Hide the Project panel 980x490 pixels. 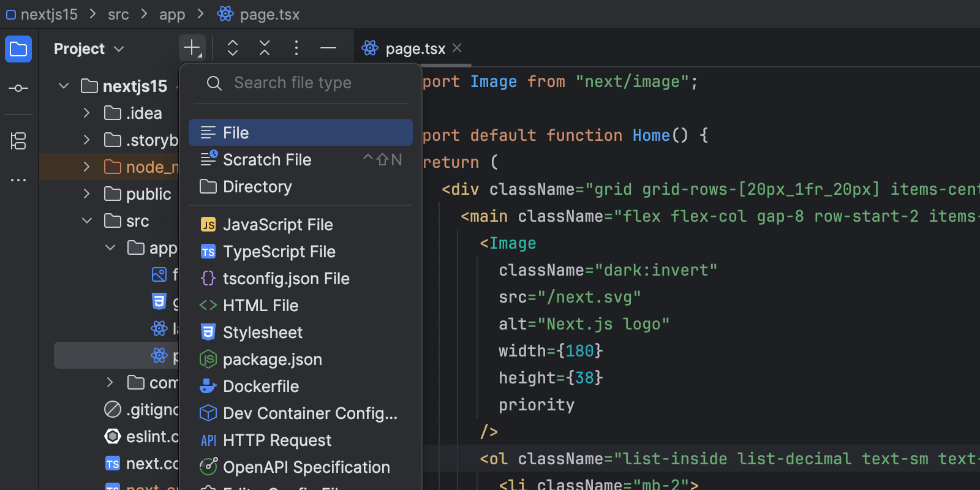(328, 48)
